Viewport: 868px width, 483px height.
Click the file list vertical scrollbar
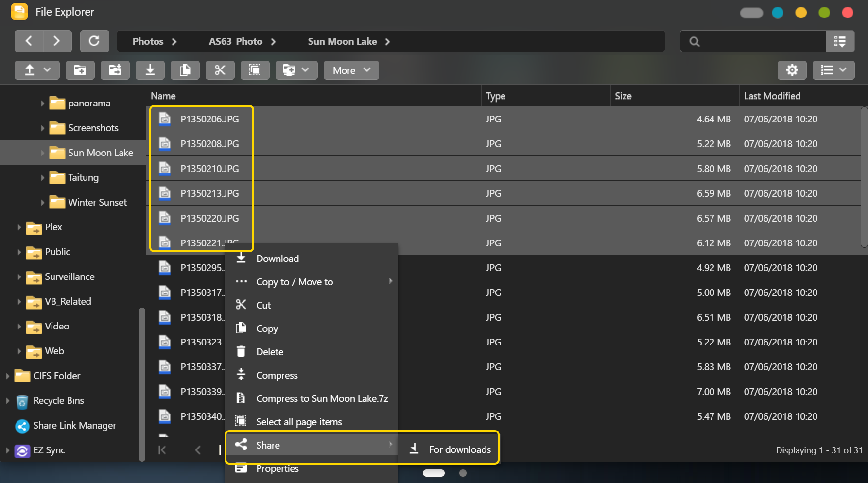tap(864, 177)
